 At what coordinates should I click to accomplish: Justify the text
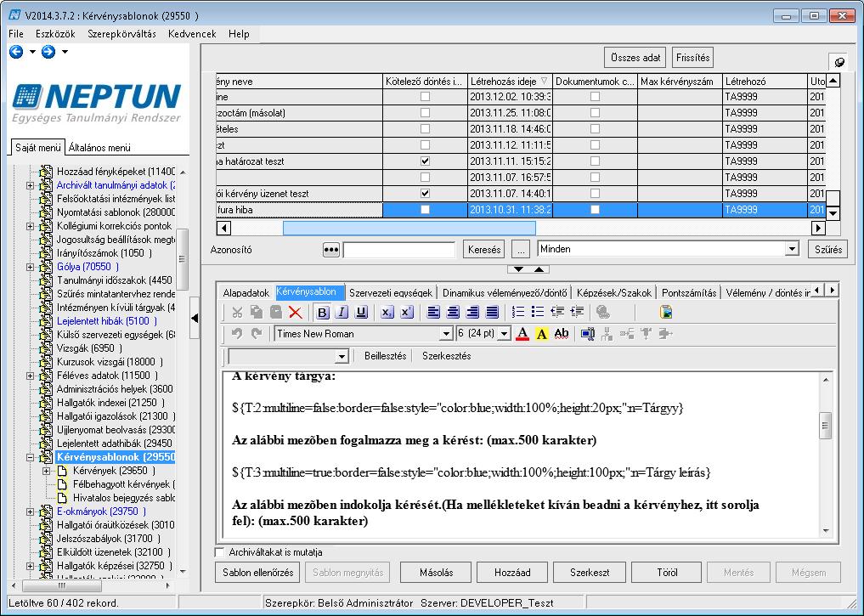point(492,313)
